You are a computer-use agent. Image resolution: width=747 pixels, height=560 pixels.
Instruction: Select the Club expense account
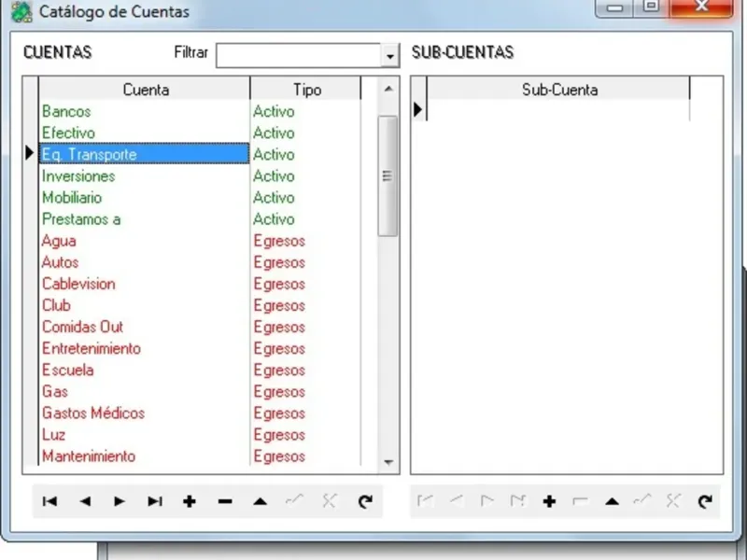145,305
